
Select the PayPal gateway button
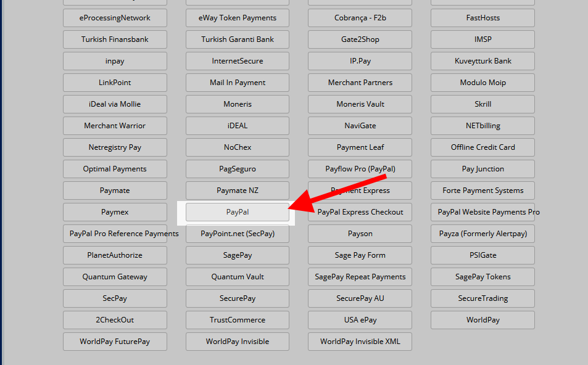(238, 212)
